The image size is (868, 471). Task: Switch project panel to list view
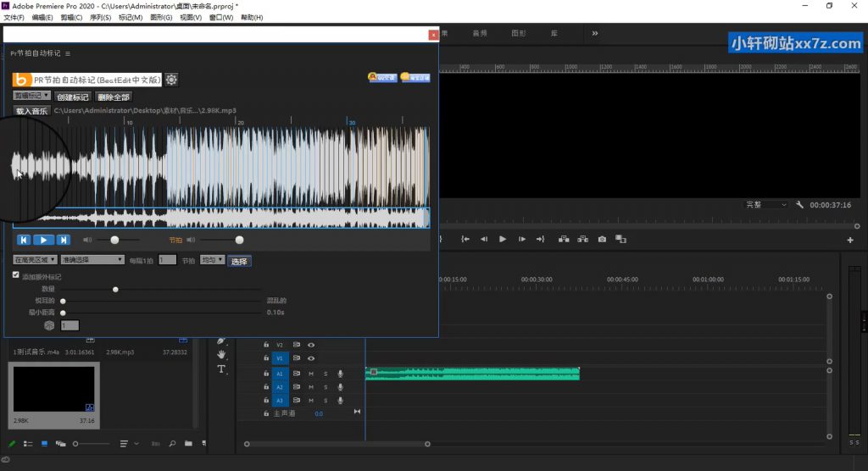[28, 444]
